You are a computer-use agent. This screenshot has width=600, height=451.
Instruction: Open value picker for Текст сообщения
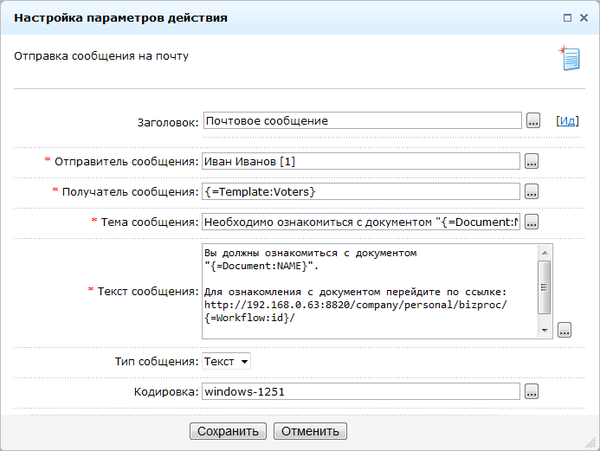(565, 330)
